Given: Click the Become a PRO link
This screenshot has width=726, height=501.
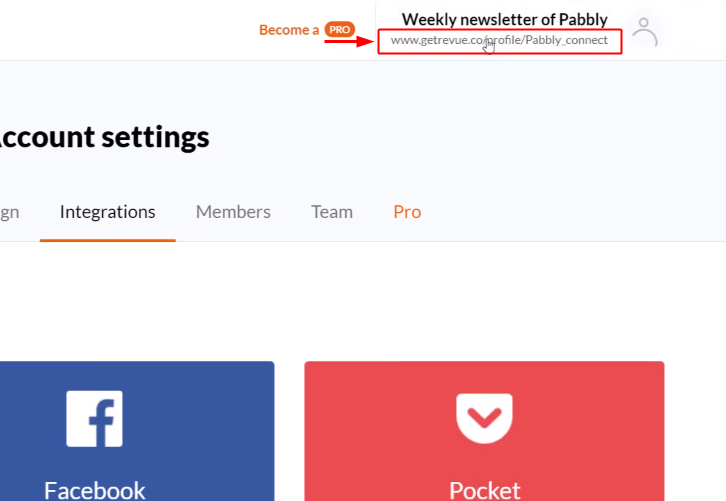Looking at the screenshot, I should click(x=307, y=30).
